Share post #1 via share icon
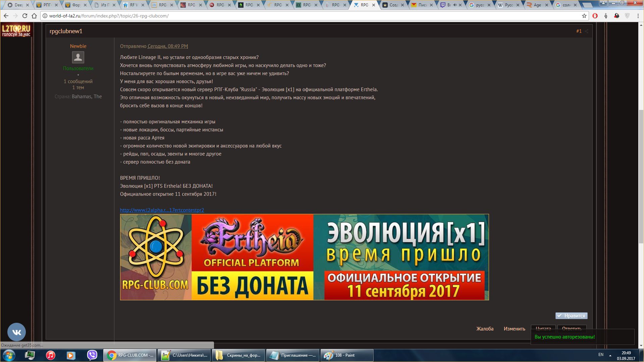The height and width of the screenshot is (362, 644). click(x=587, y=31)
